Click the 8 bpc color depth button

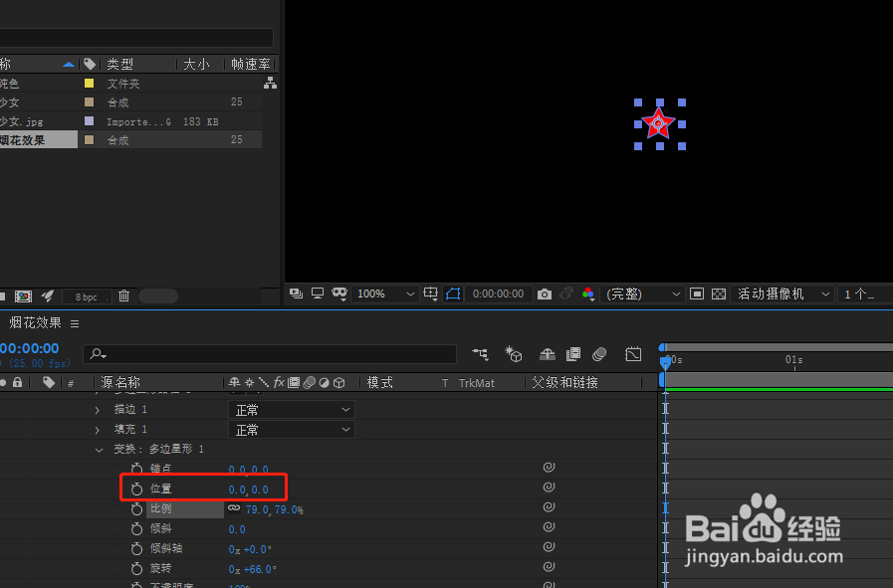coord(86,296)
